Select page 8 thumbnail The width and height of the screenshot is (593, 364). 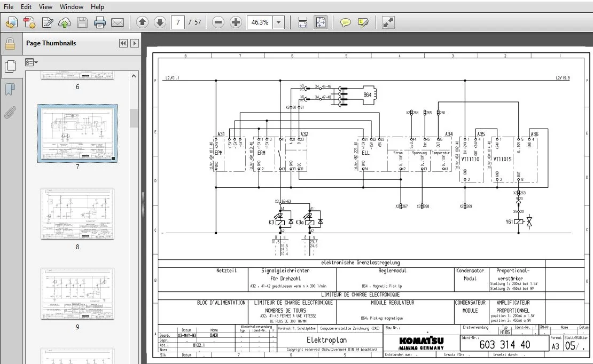point(77,213)
